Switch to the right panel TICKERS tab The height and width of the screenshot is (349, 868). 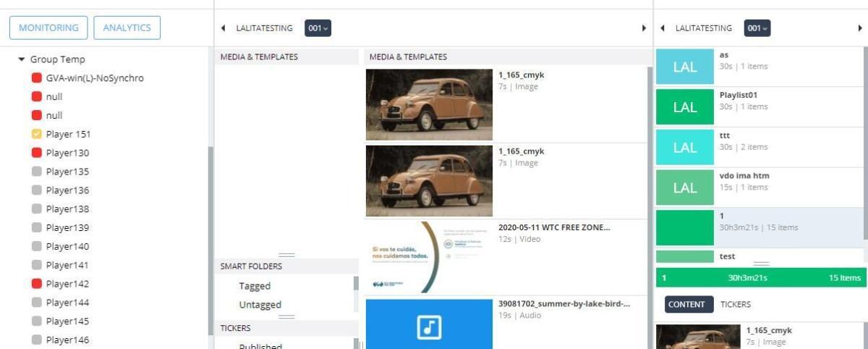(736, 305)
